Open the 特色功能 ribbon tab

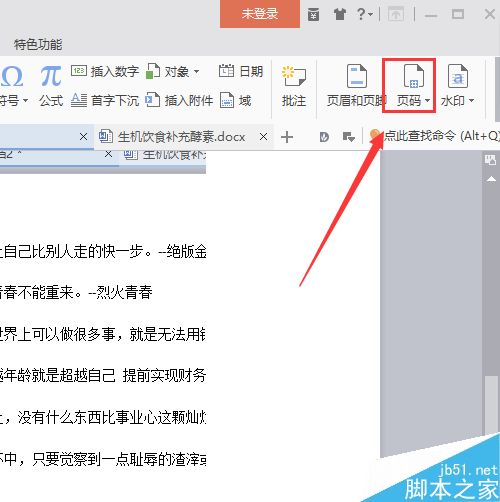click(38, 44)
